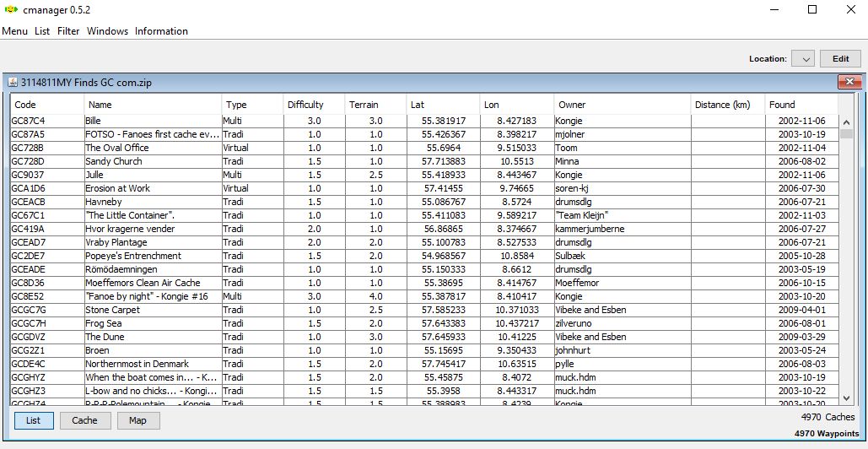Select the FOTSO - Fanoes first cache row

coord(424,134)
